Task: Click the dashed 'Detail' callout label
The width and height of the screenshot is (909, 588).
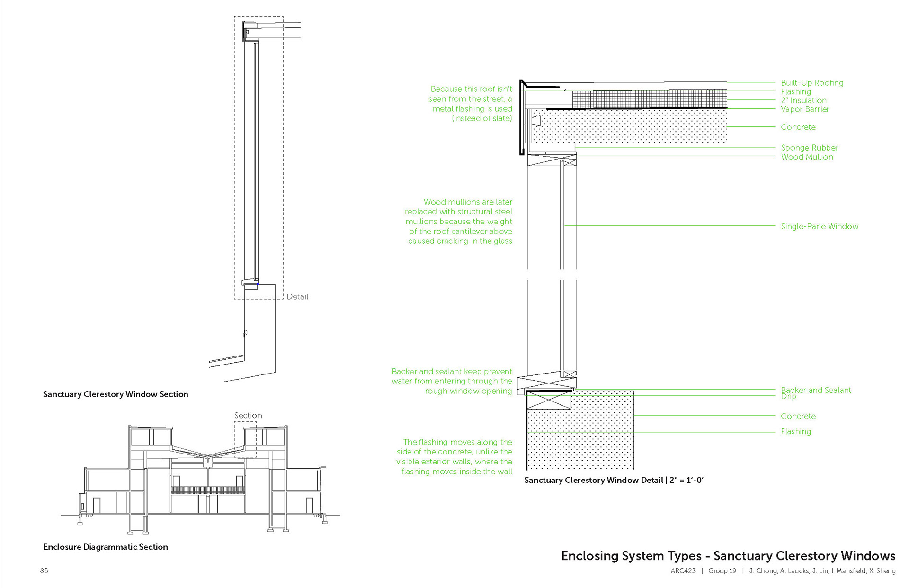Action: pyautogui.click(x=297, y=297)
